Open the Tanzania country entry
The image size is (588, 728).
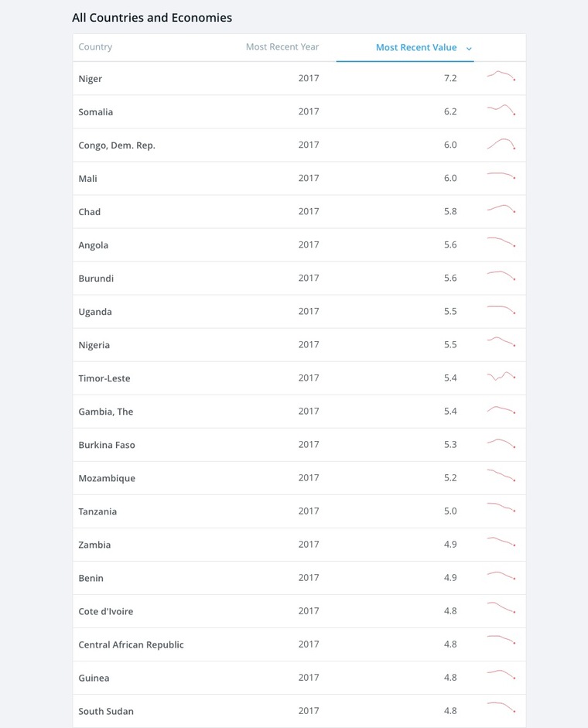[x=97, y=512]
